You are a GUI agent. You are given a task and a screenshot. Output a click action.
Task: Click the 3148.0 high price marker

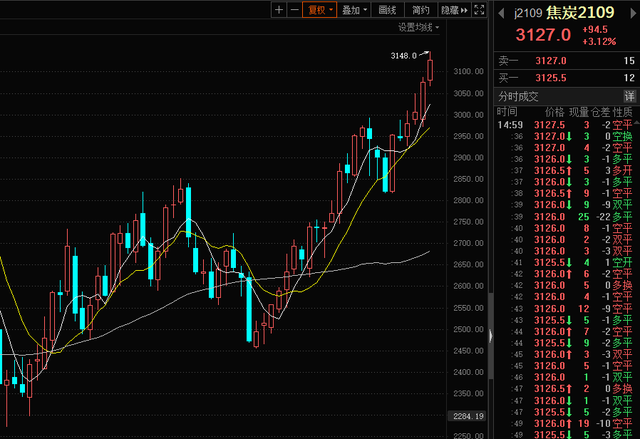coord(403,56)
